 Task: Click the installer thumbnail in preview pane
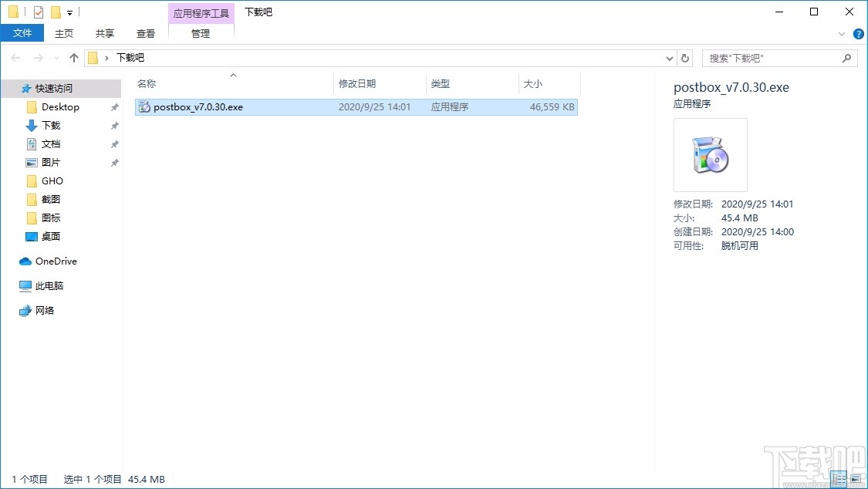point(711,155)
